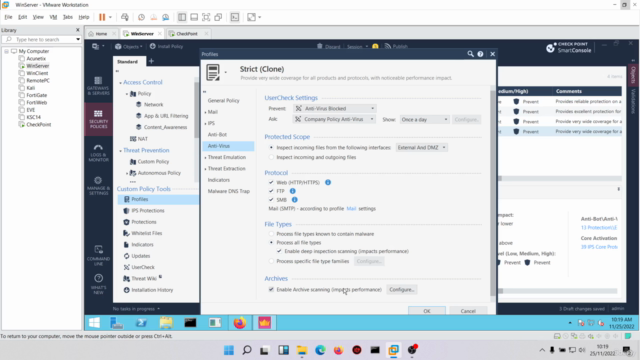
Task: Open Security Policies sidebar view
Action: pos(98,119)
